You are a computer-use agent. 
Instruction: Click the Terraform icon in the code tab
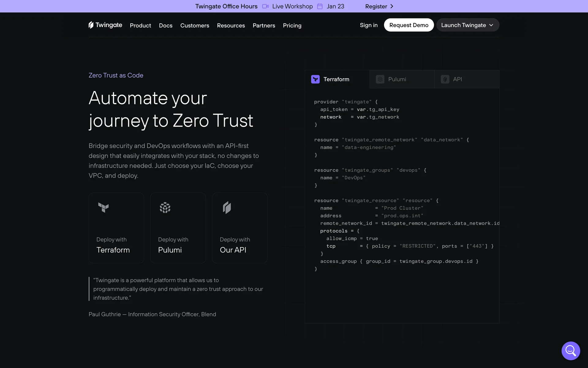(315, 79)
